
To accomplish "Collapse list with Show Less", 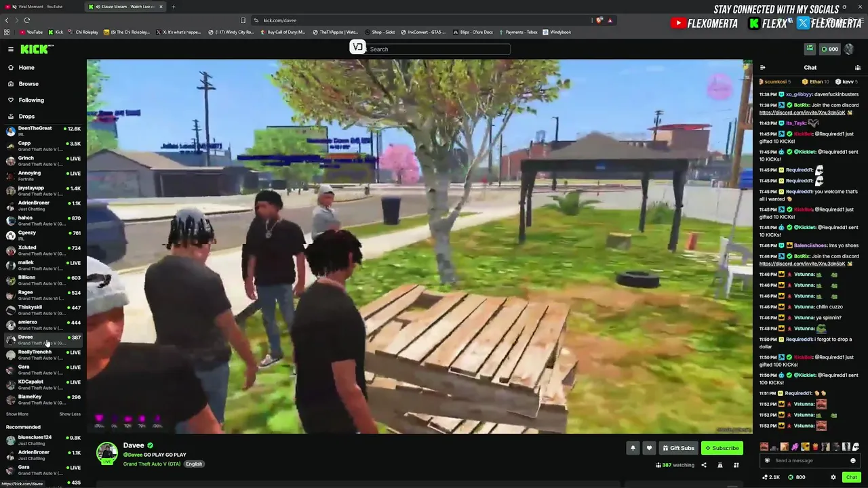I will tap(70, 414).
